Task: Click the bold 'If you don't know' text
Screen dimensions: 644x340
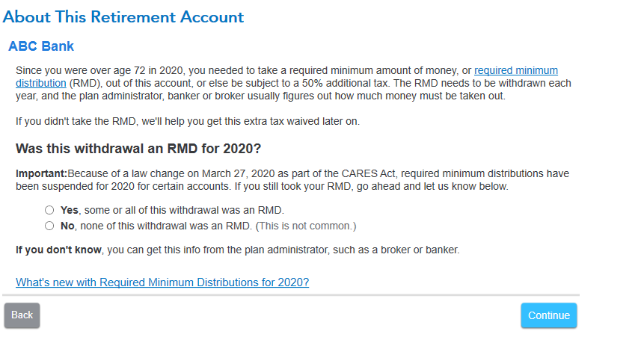Action: (58, 250)
